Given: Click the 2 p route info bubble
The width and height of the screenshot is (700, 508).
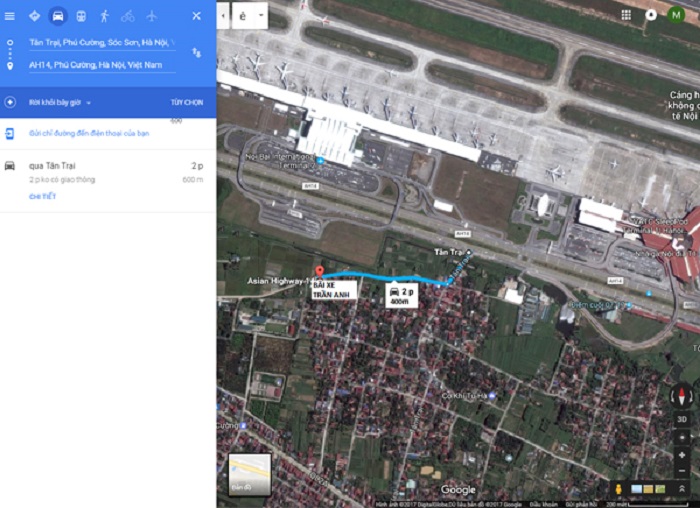Looking at the screenshot, I should tap(401, 295).
